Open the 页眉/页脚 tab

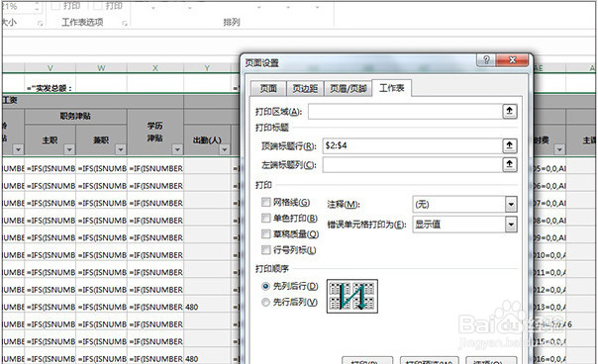click(348, 88)
